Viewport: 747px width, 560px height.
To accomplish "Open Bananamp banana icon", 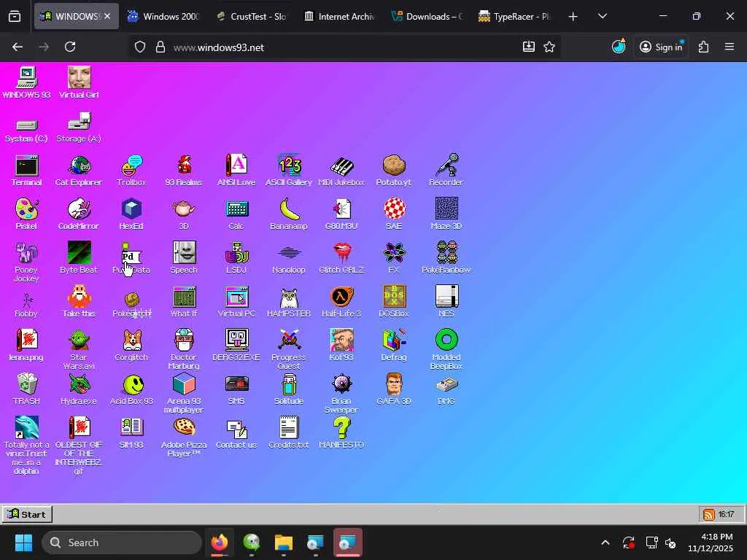I will (x=289, y=214).
